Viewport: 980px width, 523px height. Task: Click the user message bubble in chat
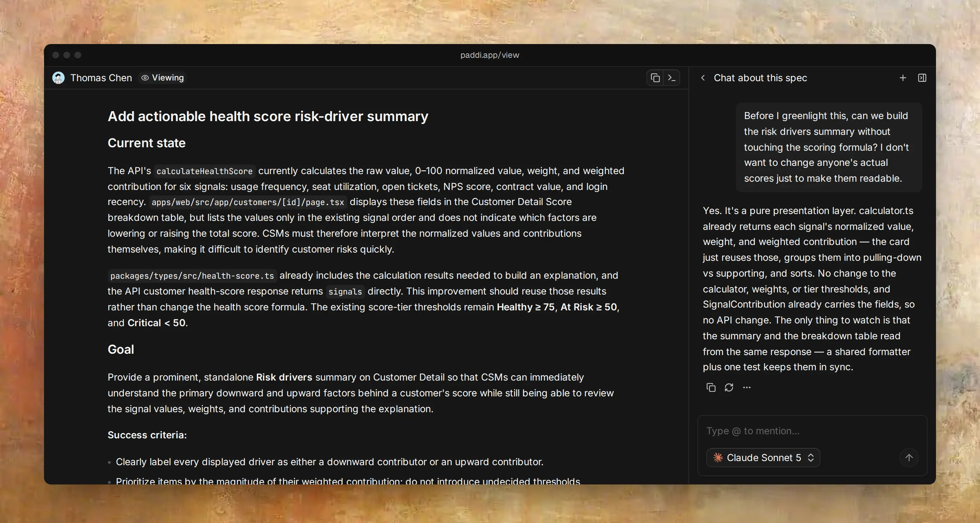click(829, 147)
